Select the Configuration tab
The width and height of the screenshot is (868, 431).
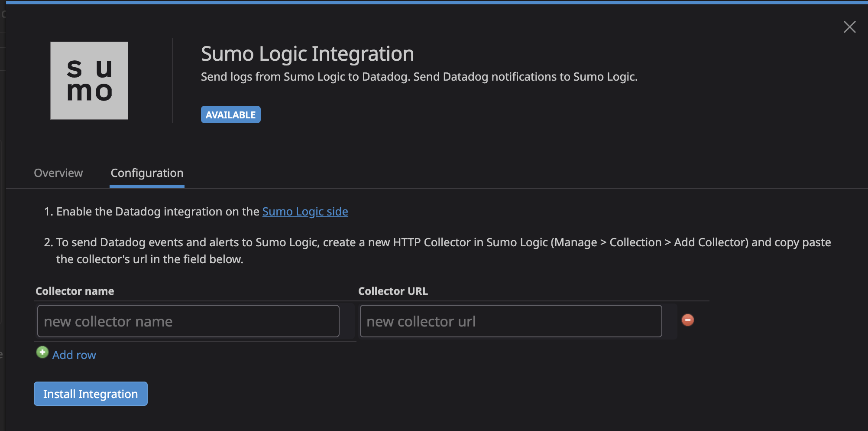coord(147,173)
